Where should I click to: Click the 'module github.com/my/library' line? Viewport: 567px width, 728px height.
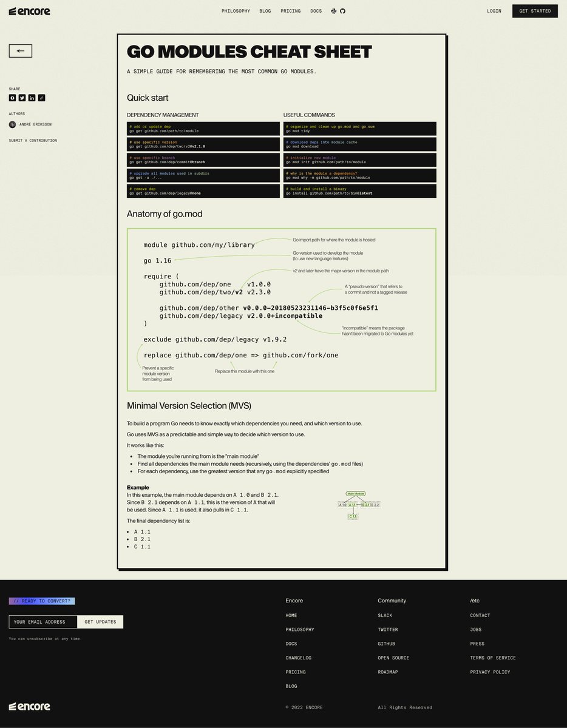[x=199, y=245]
